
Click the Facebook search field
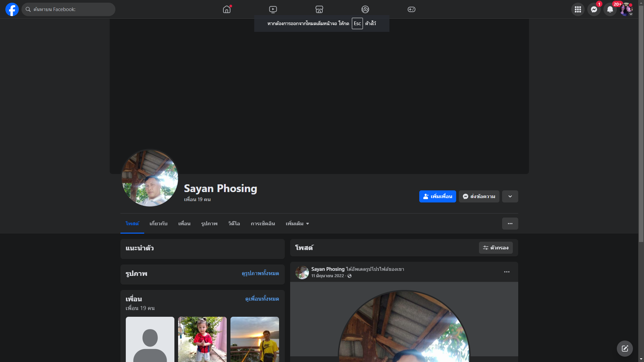tap(69, 9)
